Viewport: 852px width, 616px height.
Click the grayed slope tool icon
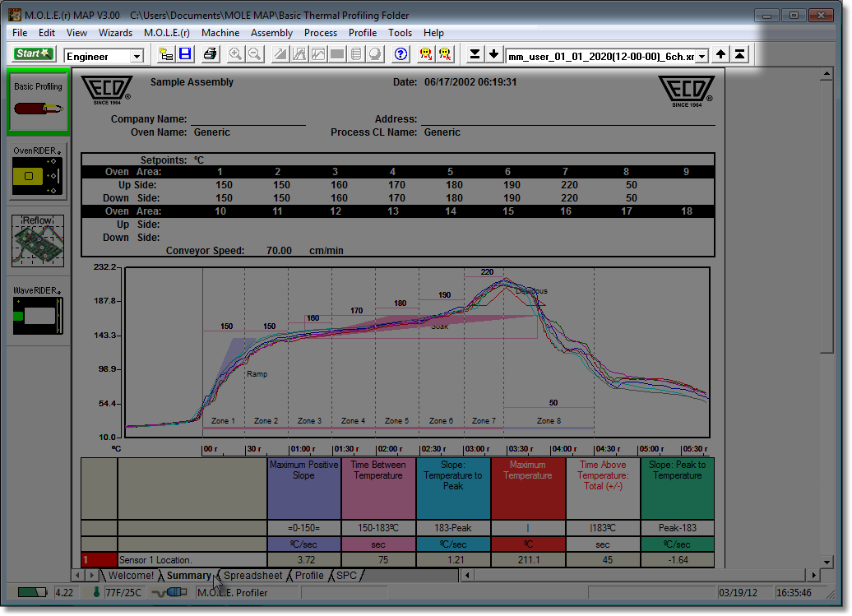pyautogui.click(x=280, y=54)
